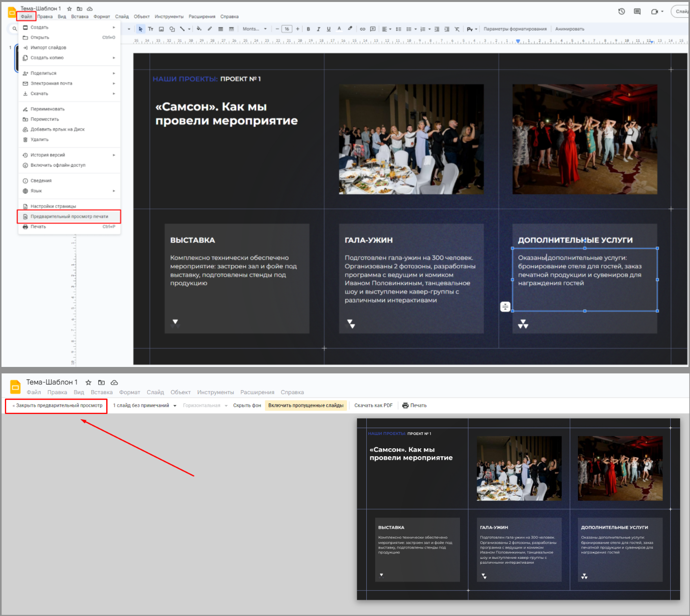Toggle underline formatting
The image size is (690, 616).
328,29
